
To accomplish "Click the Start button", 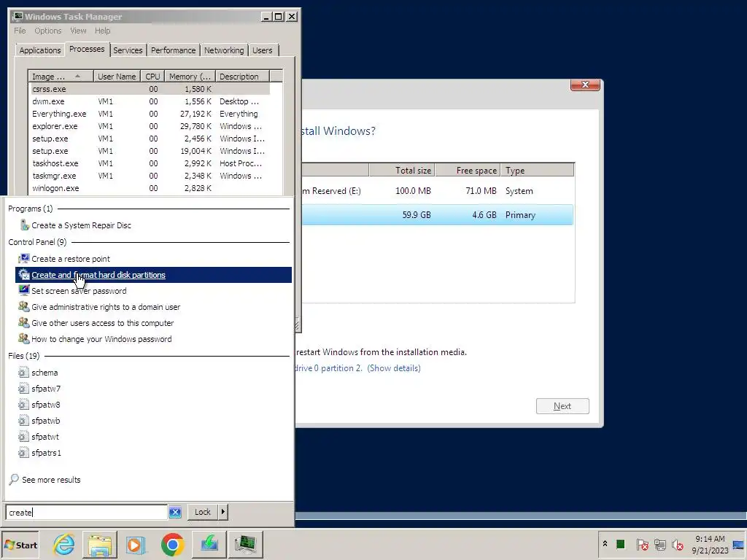I will [20, 545].
